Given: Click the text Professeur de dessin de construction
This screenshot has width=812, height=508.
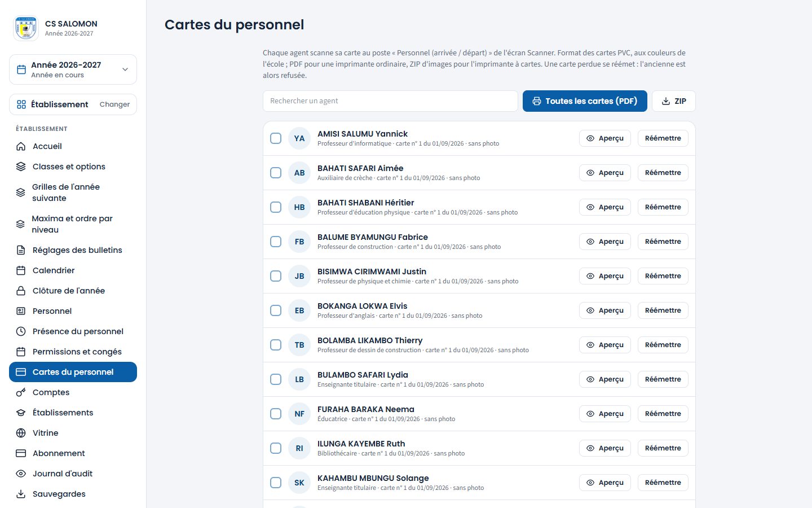Looking at the screenshot, I should [369, 350].
